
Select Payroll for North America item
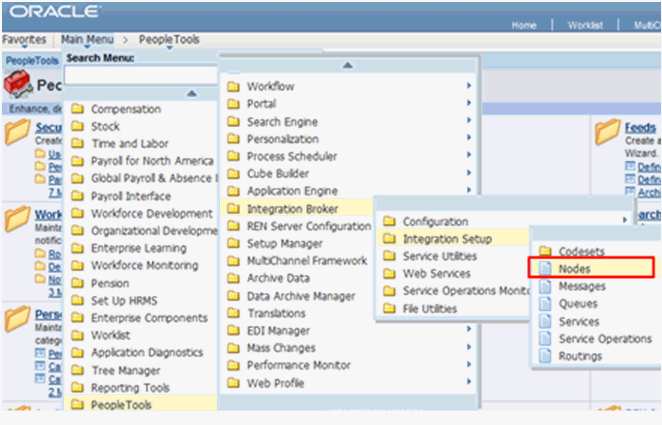tap(152, 161)
